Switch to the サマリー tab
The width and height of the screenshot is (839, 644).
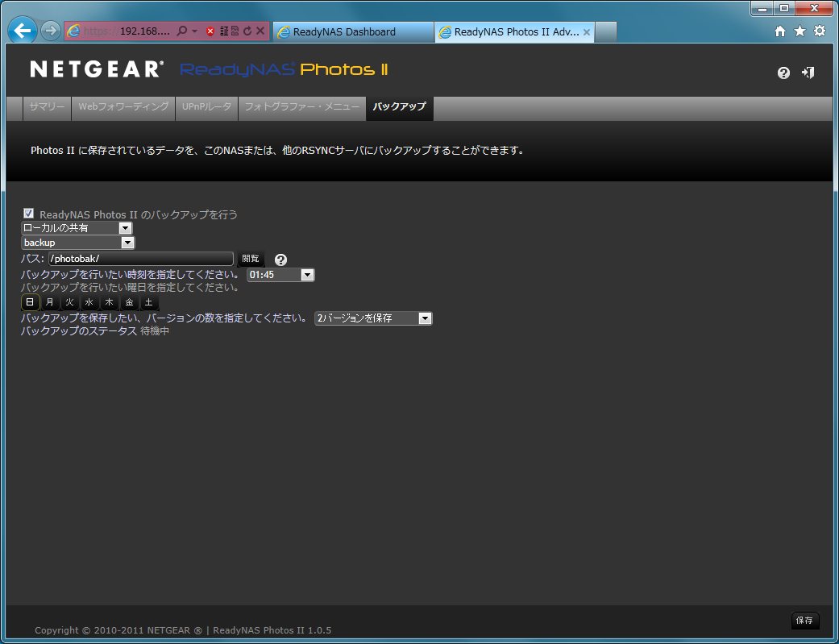coord(47,107)
